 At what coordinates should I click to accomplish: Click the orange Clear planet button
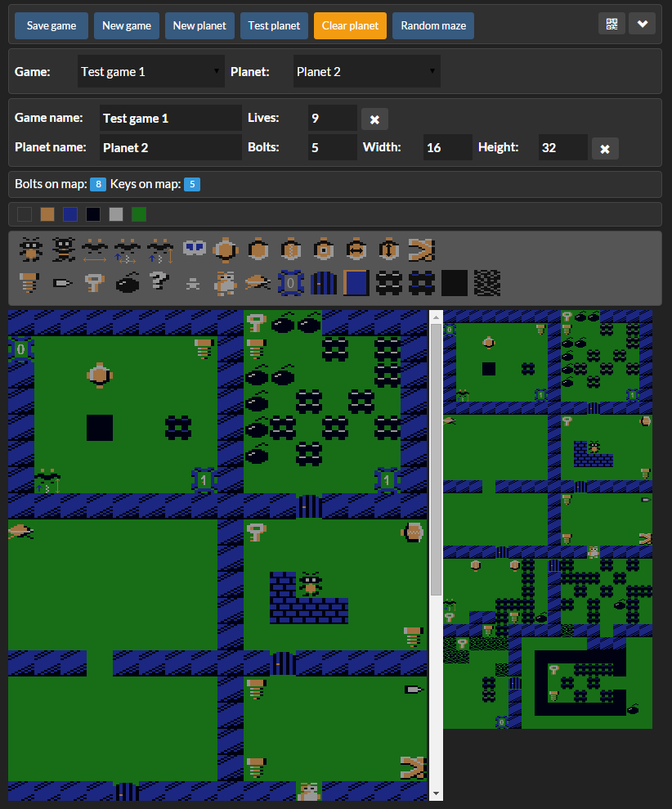click(x=350, y=26)
